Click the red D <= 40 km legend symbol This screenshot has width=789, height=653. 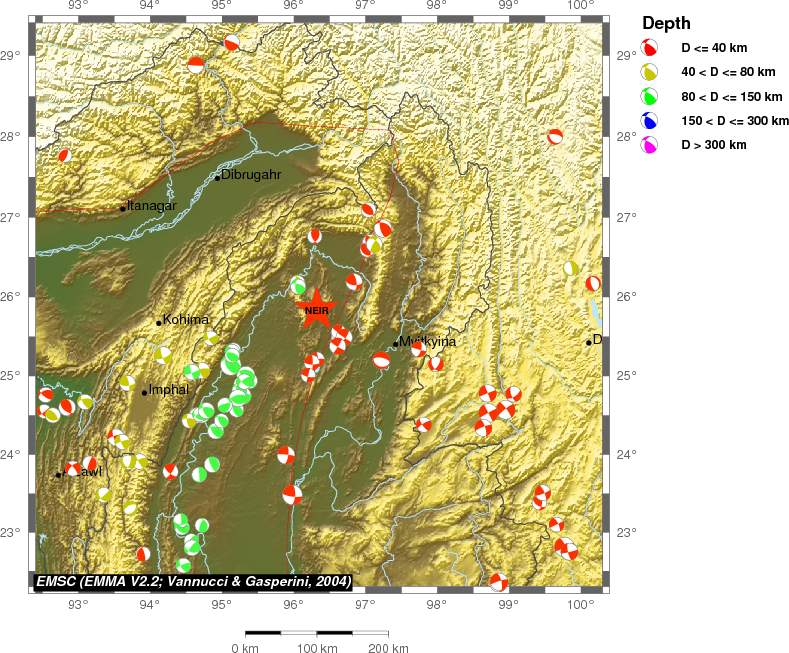(x=649, y=47)
